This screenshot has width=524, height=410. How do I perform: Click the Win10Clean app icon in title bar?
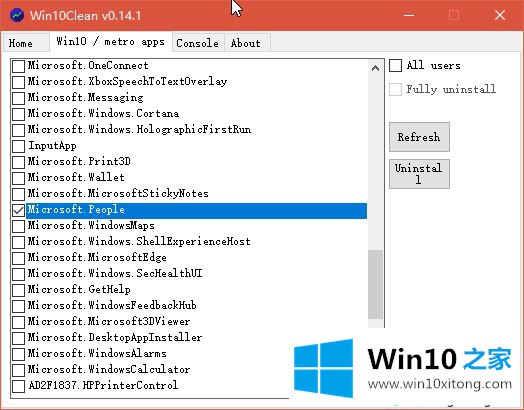click(17, 15)
